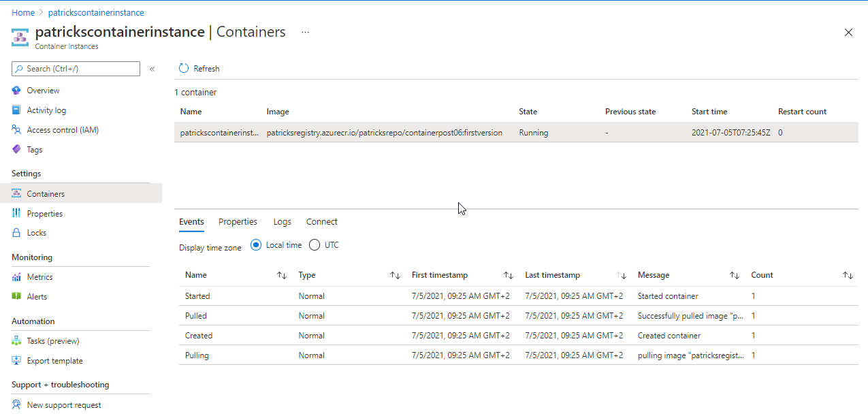Click the Previous state column header
This screenshot has width=868, height=416.
[x=630, y=112]
